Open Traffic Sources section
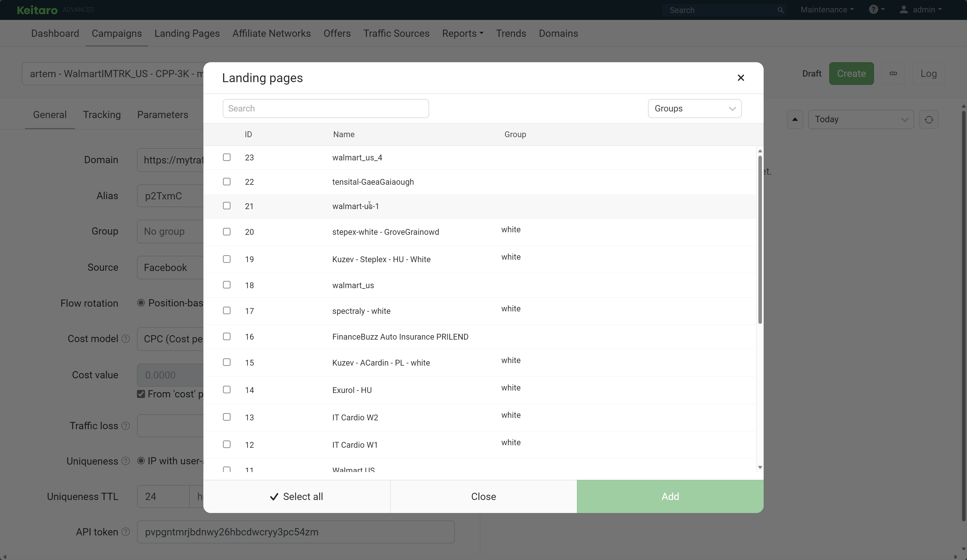967x560 pixels. tap(396, 33)
